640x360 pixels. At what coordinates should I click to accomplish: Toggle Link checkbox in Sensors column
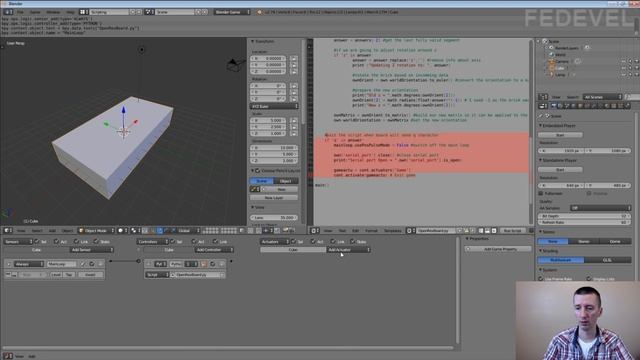[76, 242]
